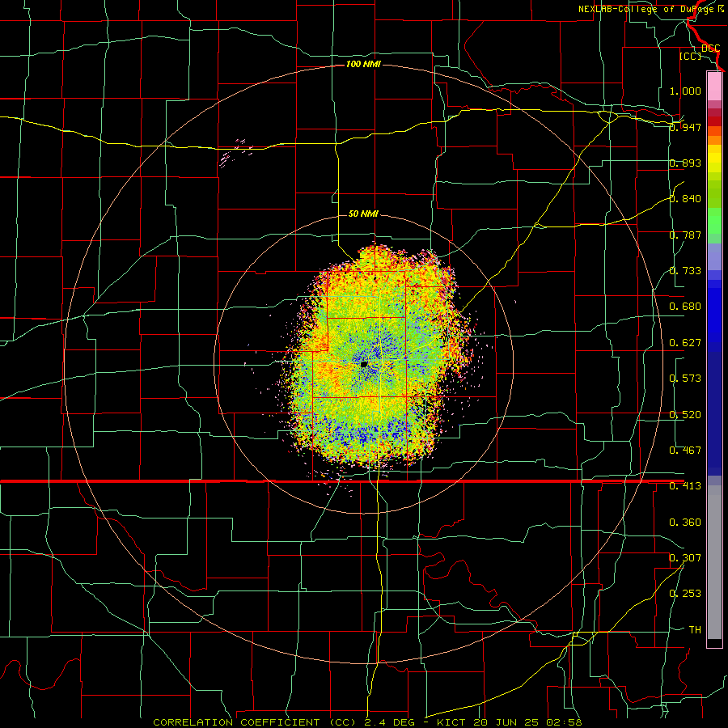Click the 0.573 scale label
The width and height of the screenshot is (728, 728).
(x=685, y=379)
